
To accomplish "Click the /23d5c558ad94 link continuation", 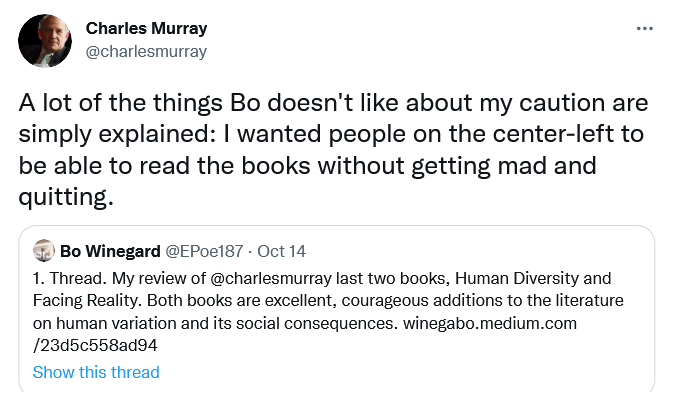I will (x=95, y=346).
